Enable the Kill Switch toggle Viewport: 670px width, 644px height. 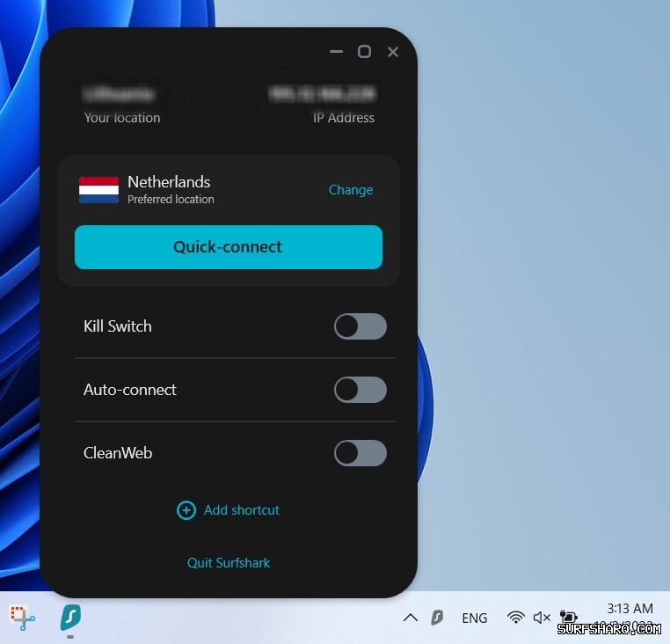[x=360, y=326]
